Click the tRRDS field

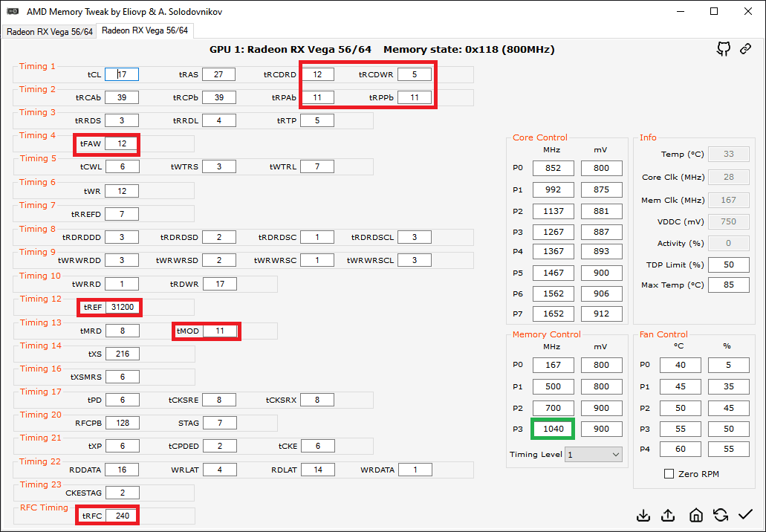click(x=122, y=120)
